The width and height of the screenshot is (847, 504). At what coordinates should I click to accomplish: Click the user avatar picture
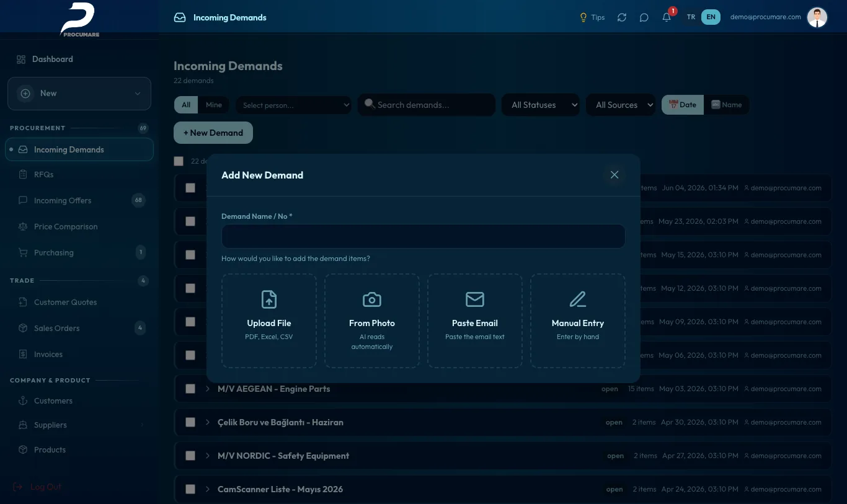817,17
